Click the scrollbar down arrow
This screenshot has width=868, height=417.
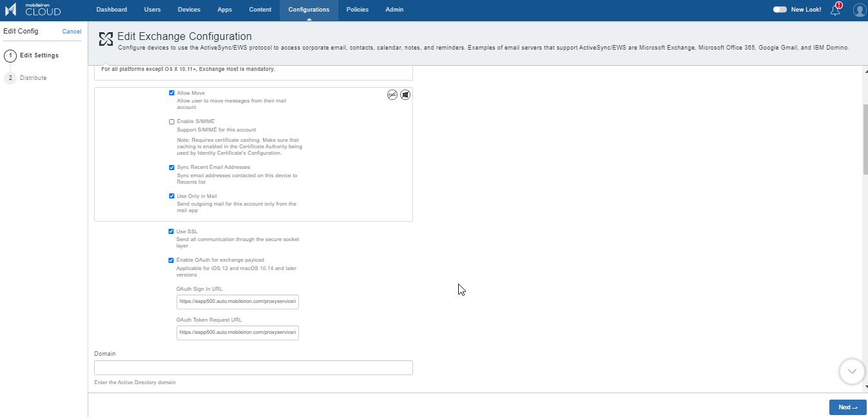click(867, 387)
